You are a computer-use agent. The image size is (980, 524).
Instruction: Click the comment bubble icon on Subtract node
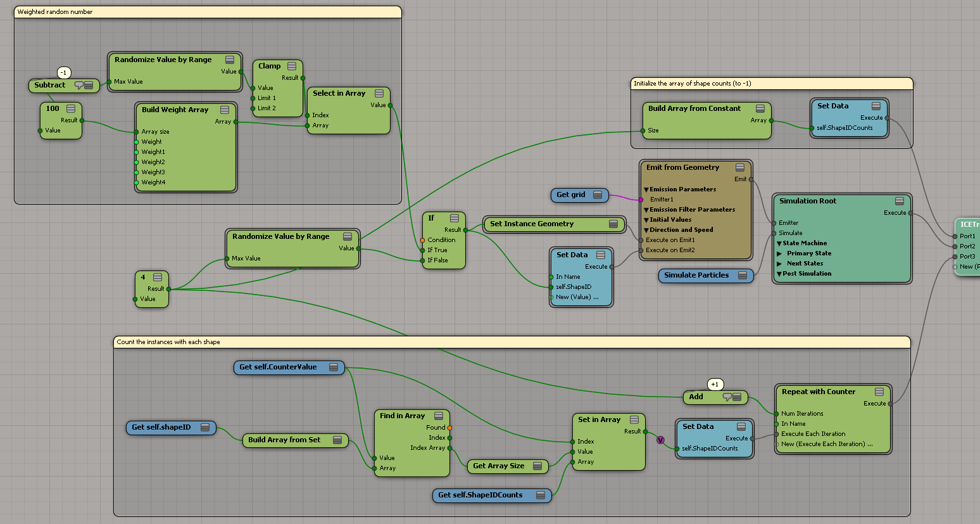click(x=79, y=85)
